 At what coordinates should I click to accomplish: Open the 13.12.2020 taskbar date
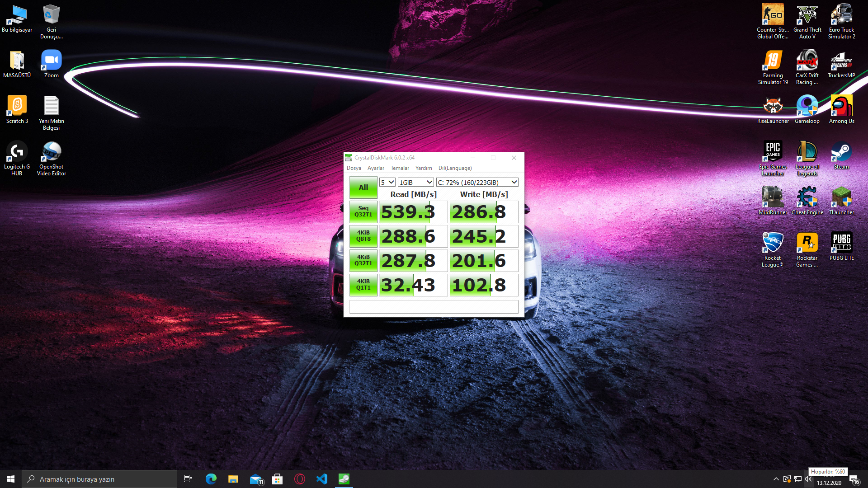pos(829,483)
